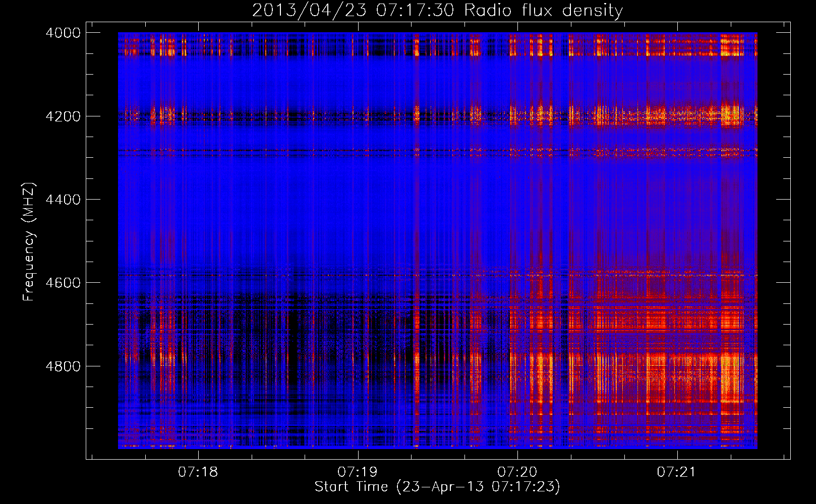The image size is (816, 504).
Task: Click the 4000 frequency tick label
Action: (63, 33)
